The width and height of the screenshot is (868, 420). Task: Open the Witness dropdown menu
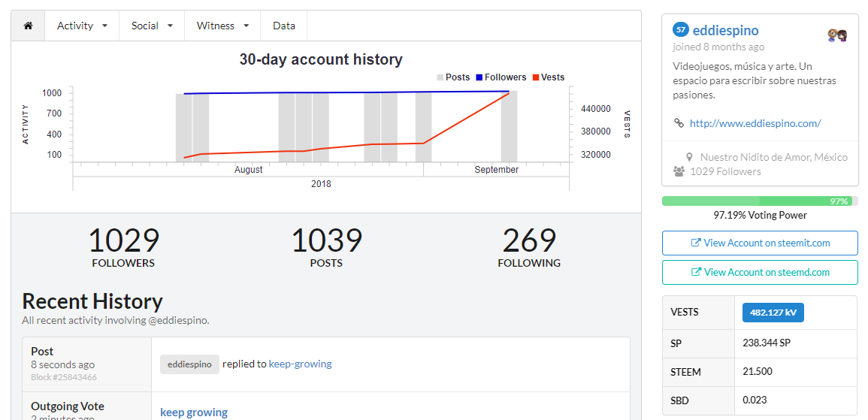point(222,26)
